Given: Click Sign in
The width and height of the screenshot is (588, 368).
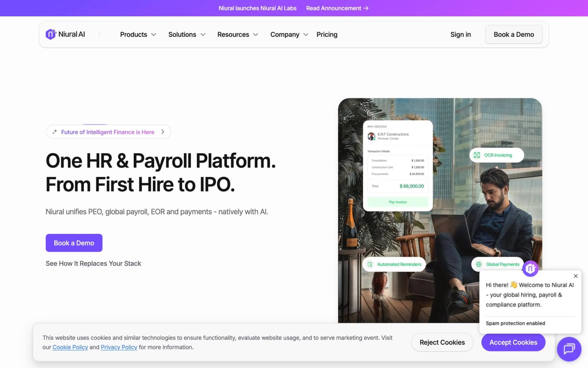Looking at the screenshot, I should (x=460, y=35).
